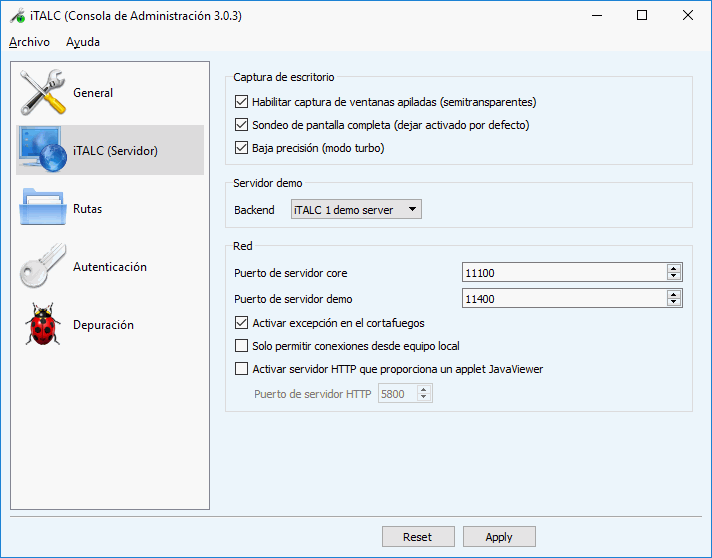Decrease the Puerto de servidor demo value
The image size is (712, 558).
click(674, 302)
